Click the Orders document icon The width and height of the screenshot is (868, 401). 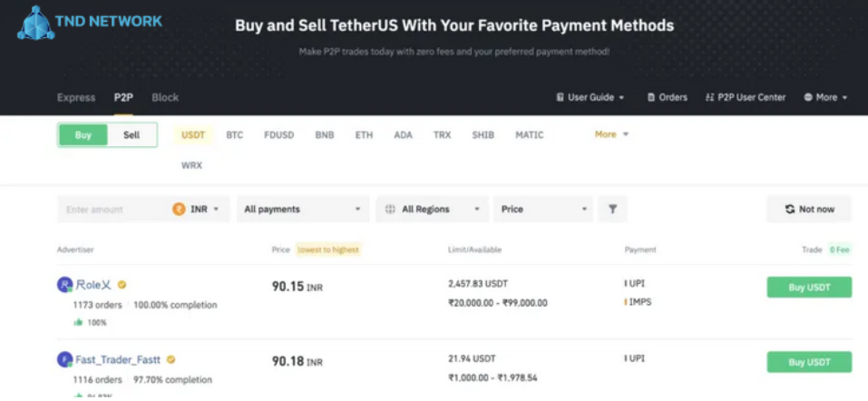click(x=651, y=98)
